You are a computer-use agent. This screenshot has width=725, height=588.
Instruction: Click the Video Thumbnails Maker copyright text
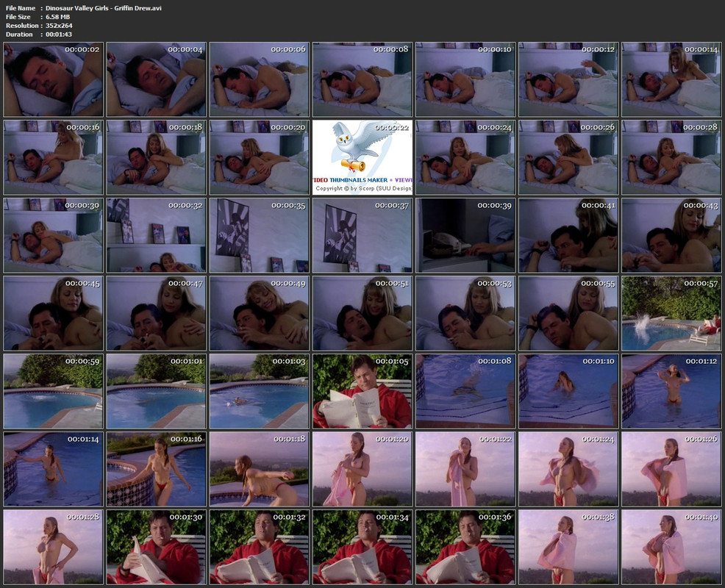363,188
